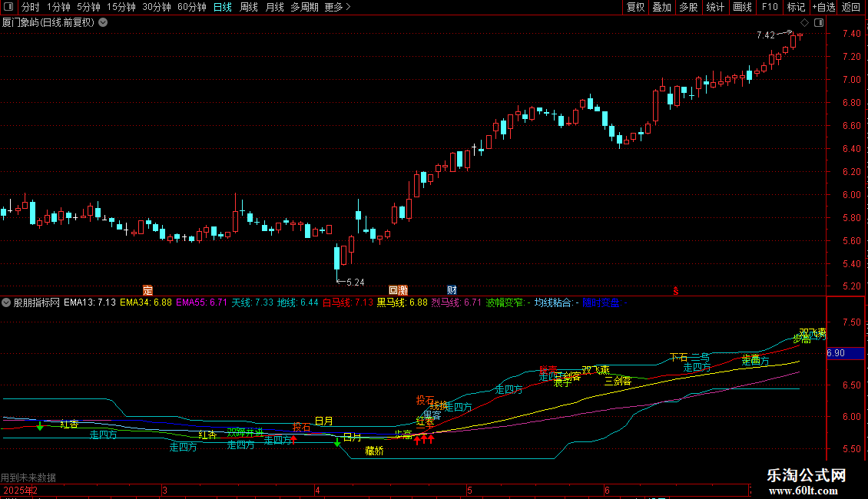Viewport: 868px width, 499px height.
Task: Click the red S marker on chart
Action: coord(675,291)
